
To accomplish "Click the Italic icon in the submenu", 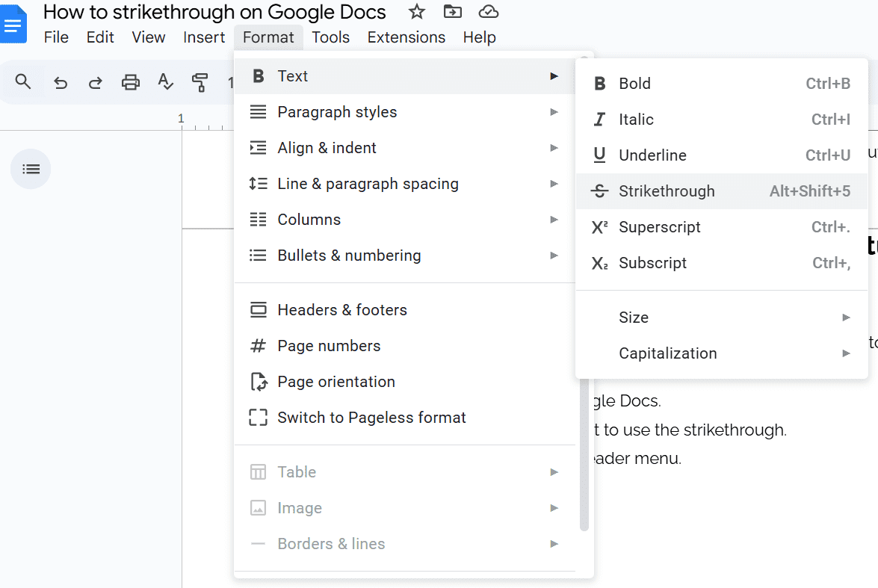I will point(600,120).
